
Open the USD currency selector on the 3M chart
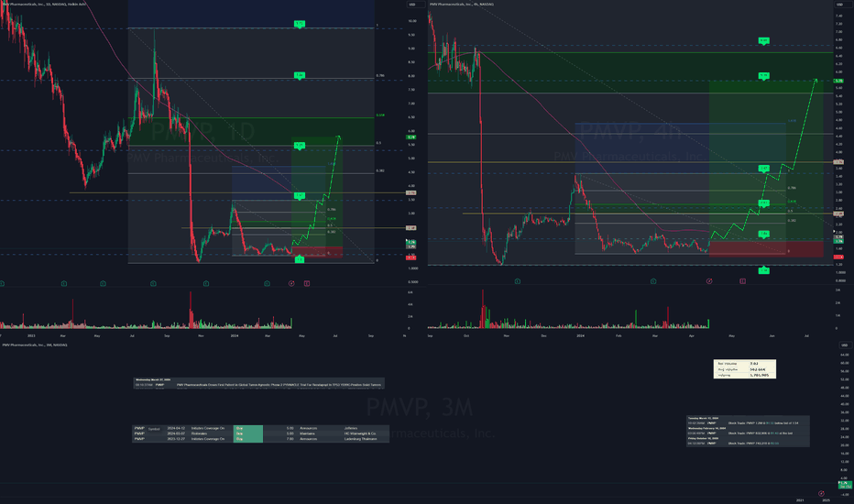pos(844,345)
